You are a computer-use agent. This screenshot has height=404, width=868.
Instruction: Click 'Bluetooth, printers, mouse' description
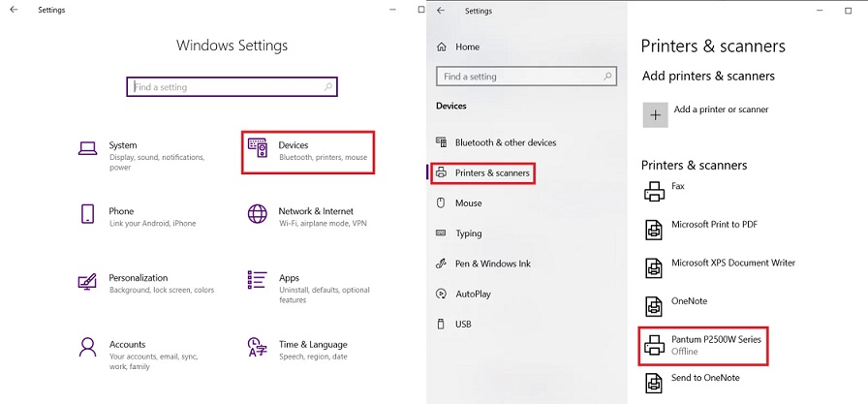pos(324,157)
